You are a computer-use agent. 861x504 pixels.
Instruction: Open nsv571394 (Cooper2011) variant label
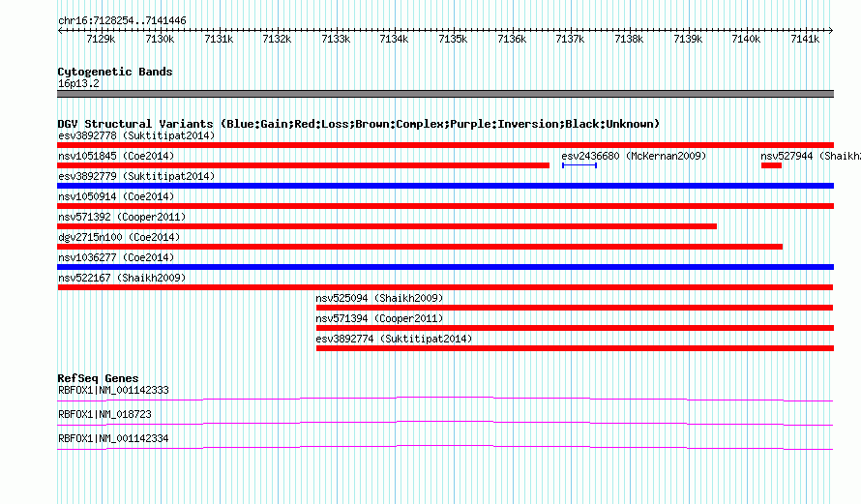coord(379,318)
